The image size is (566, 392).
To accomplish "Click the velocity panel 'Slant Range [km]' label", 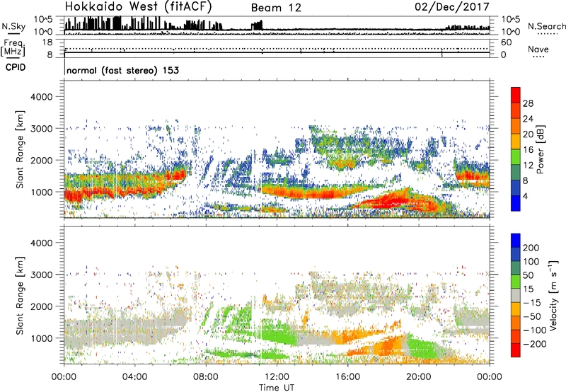I will (20, 296).
